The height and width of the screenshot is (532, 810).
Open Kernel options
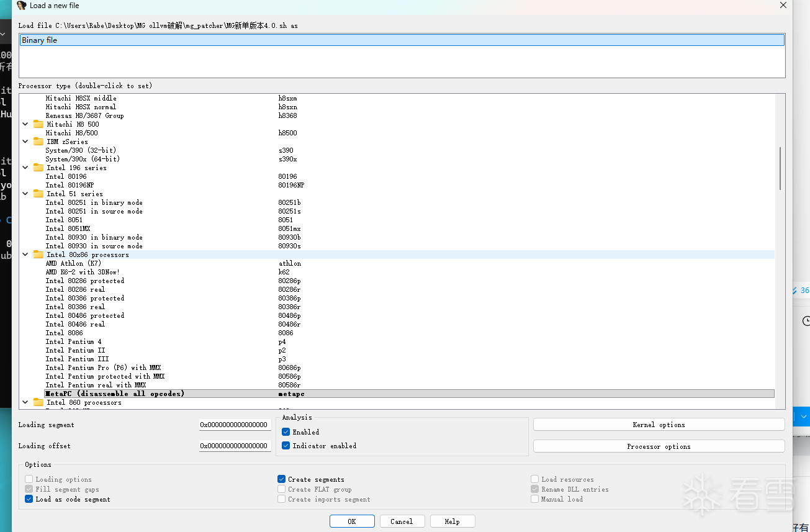click(659, 425)
